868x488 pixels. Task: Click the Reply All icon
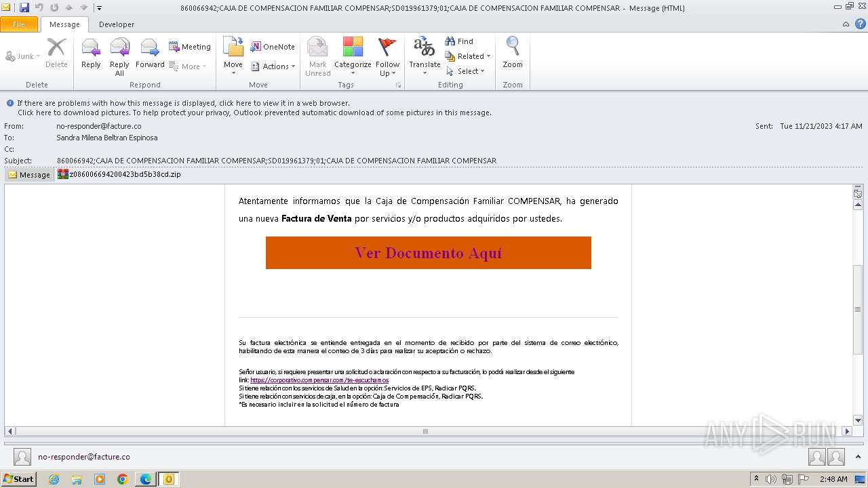coord(119,57)
